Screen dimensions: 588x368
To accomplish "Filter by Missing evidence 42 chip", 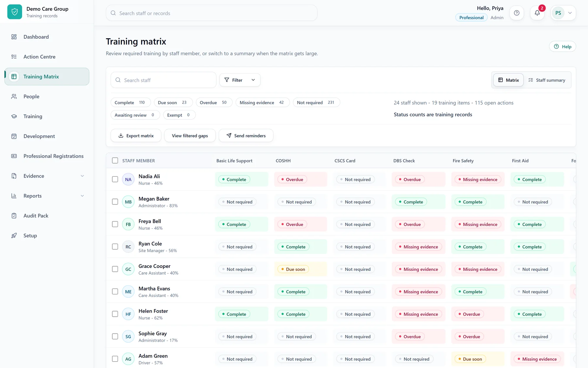I will pos(263,102).
